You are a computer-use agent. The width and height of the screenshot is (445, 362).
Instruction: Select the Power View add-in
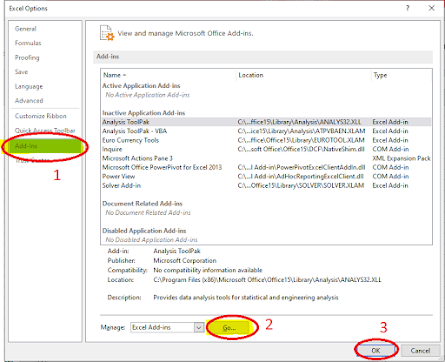266,176
